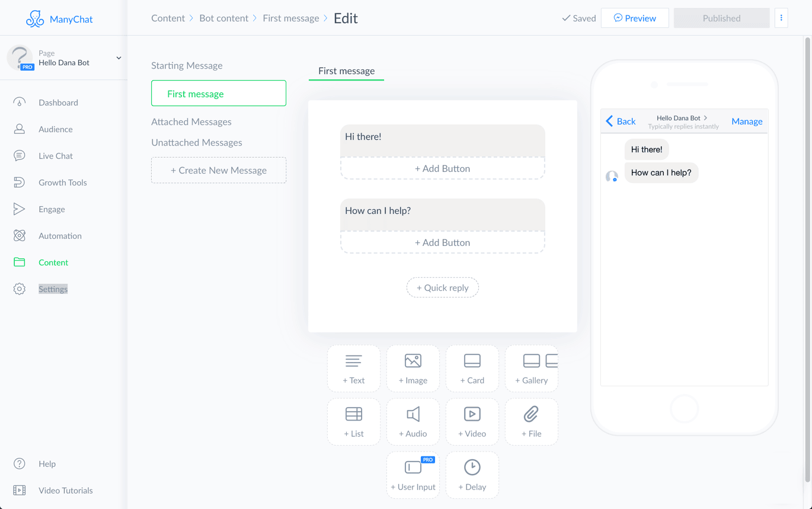Expand Hello Dana Bot header in chat preview
This screenshot has height=509, width=812.
point(683,118)
